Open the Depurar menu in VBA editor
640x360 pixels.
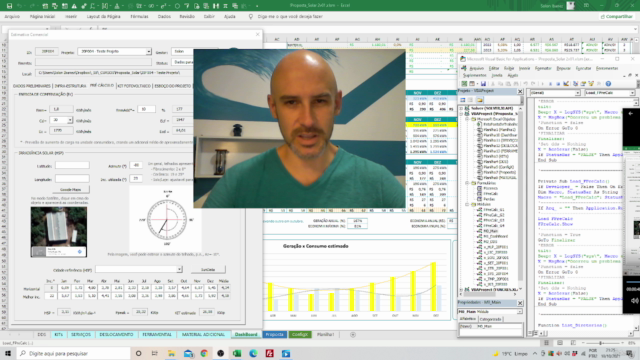564,69
